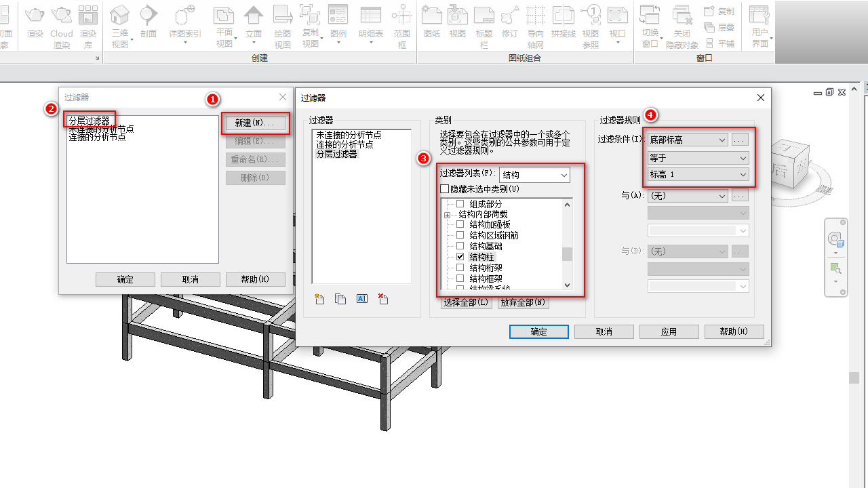Click 放弃全部(N) button
Screen dimensions: 868x488
click(523, 303)
